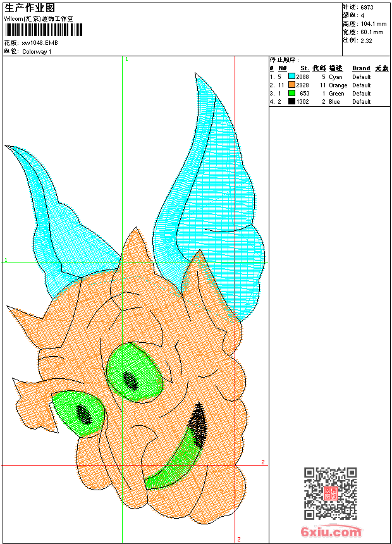Click the 'Blue' color description
This screenshot has width=392, height=544.
334,102
